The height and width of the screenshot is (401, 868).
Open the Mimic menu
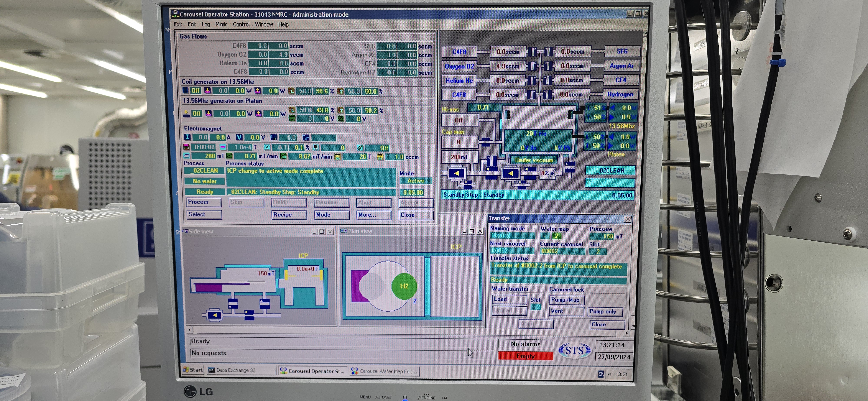coord(221,24)
